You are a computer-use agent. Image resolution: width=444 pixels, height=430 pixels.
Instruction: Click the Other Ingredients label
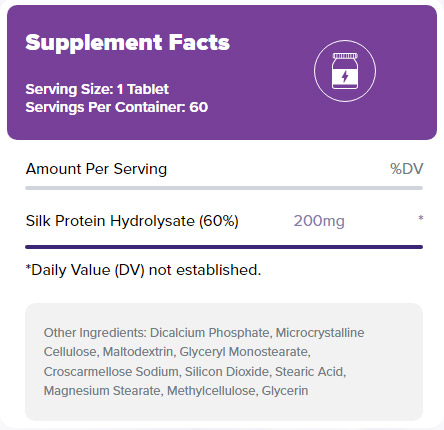(95, 333)
